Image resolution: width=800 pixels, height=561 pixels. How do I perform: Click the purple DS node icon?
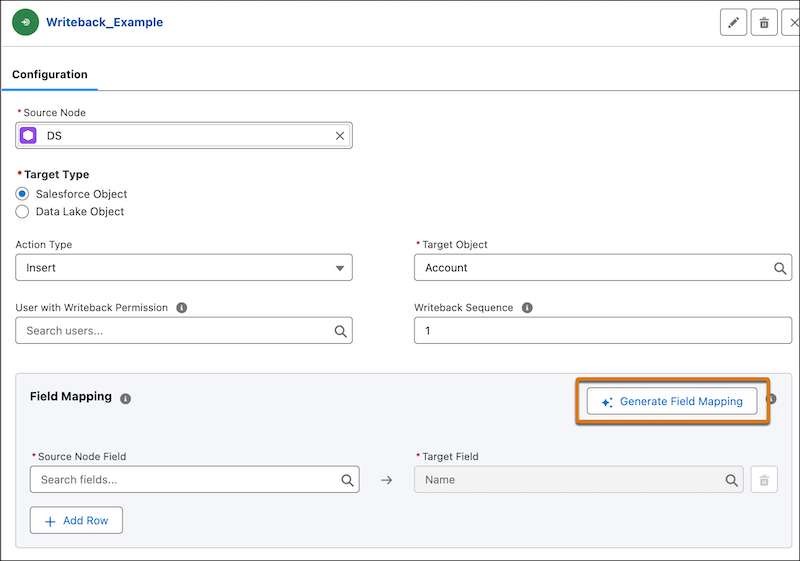point(28,136)
